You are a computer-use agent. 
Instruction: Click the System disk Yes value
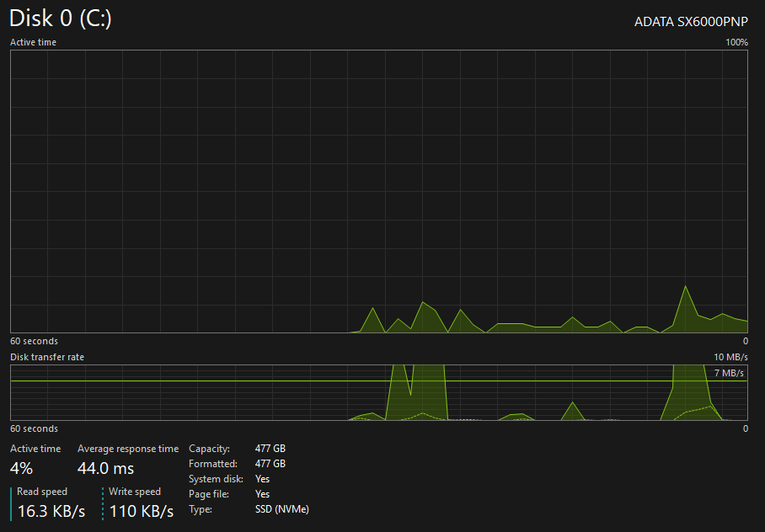point(263,479)
